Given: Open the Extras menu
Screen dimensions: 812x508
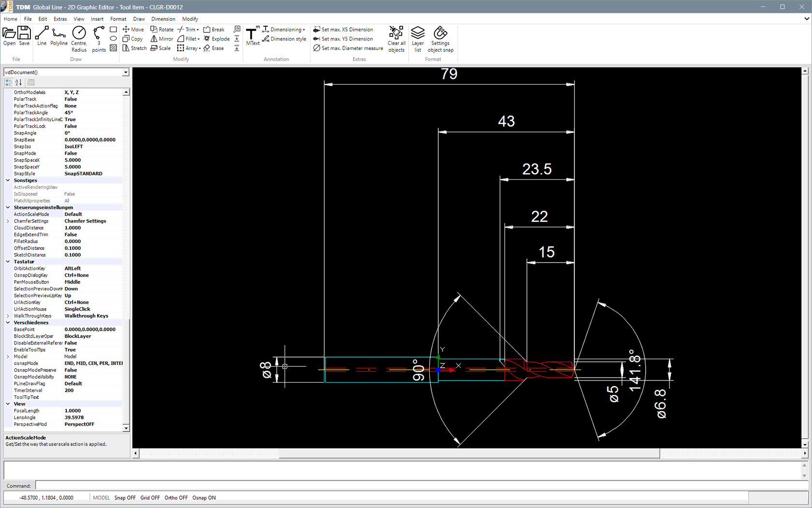Looking at the screenshot, I should (60, 19).
